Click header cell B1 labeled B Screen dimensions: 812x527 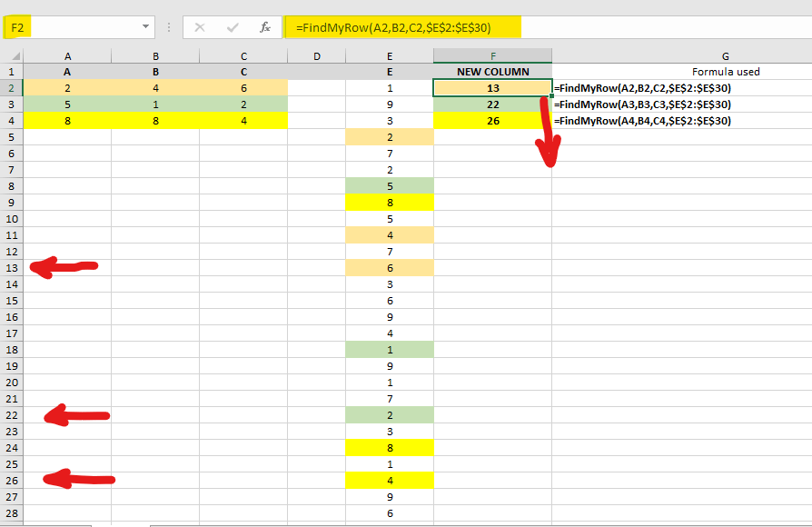155,72
